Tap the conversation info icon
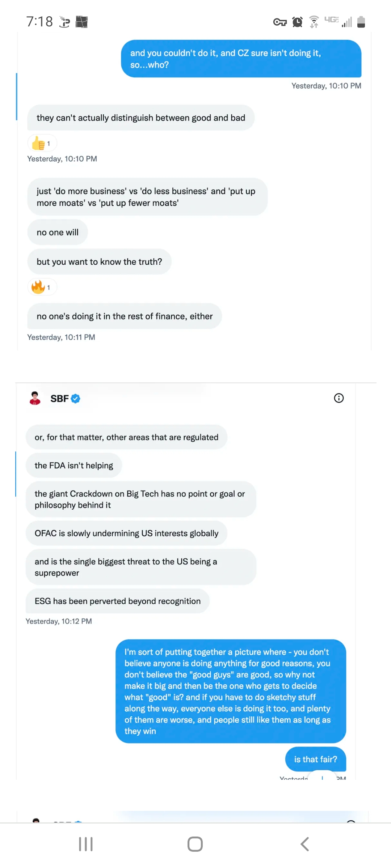This screenshot has width=391, height=868. [339, 398]
